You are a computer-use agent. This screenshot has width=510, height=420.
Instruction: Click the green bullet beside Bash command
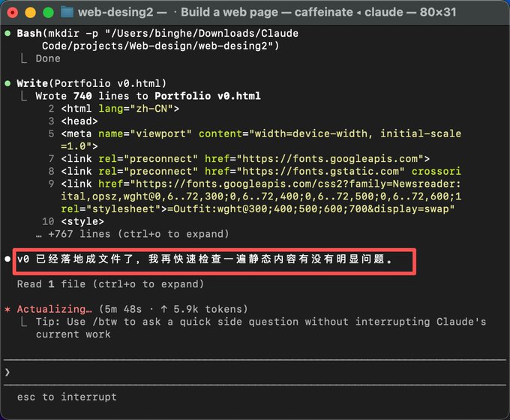click(x=7, y=33)
